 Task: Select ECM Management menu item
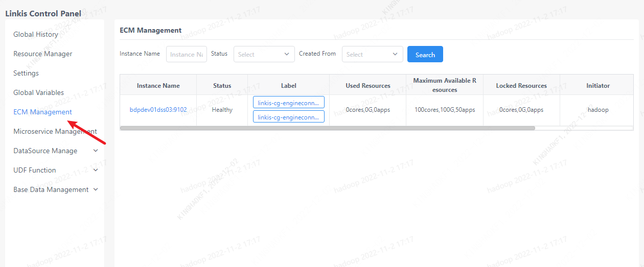click(42, 112)
